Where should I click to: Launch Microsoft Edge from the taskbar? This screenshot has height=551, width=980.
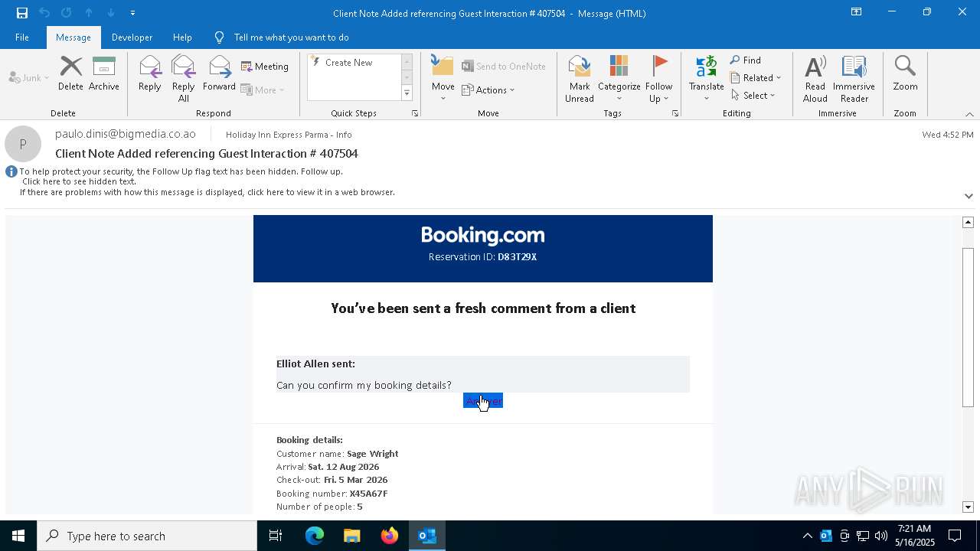tap(315, 536)
